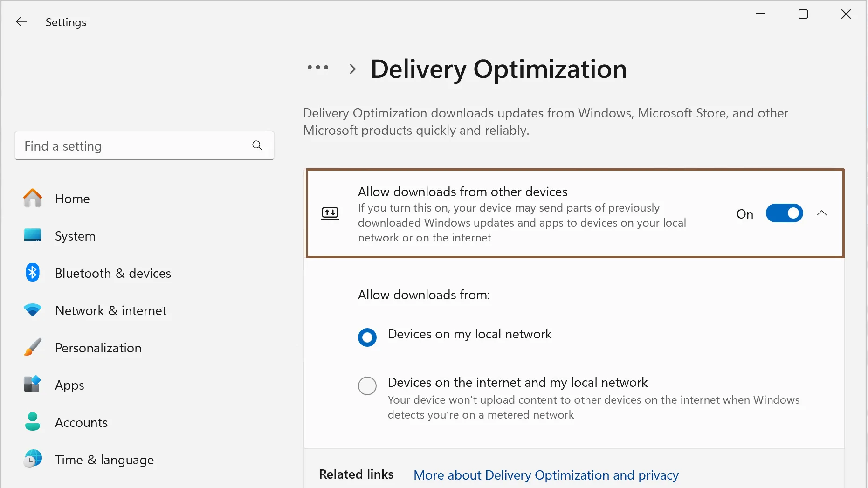Click the Delivery Optimization heading
Image resolution: width=868 pixels, height=488 pixels.
(498, 69)
